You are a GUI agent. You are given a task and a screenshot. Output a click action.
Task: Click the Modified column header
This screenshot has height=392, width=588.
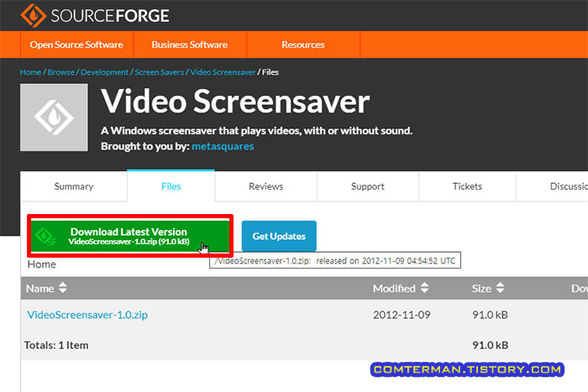[394, 288]
